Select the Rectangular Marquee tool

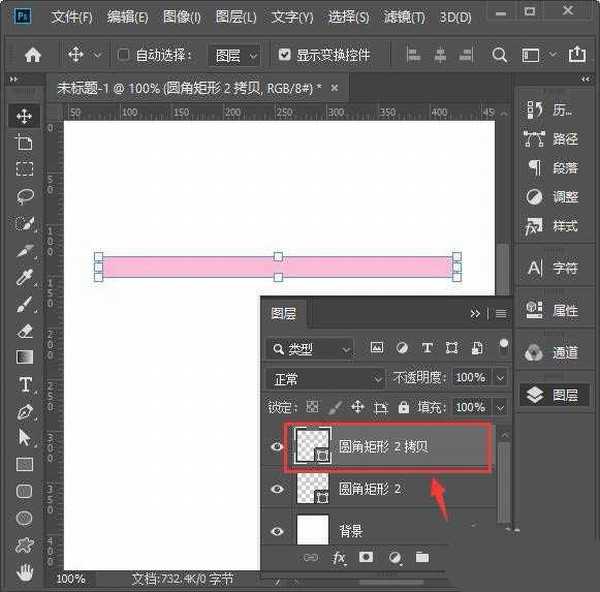click(24, 168)
